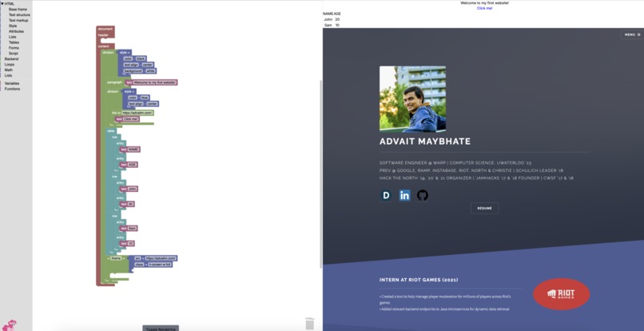
Task: Edit the 'blue' color value field
Action: coord(145,98)
